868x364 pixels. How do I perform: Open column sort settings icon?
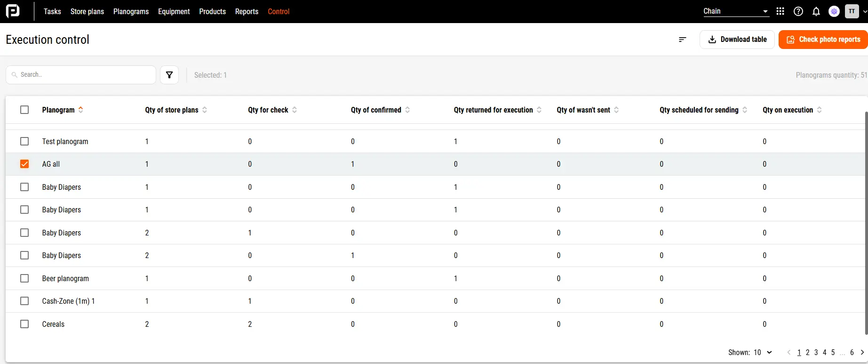point(682,40)
